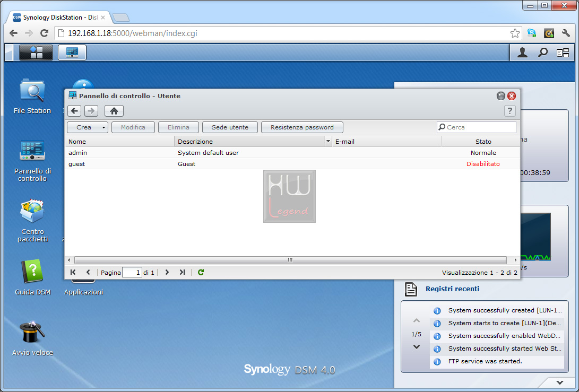This screenshot has height=392, width=579.
Task: Go to last page of user list
Action: tap(182, 272)
